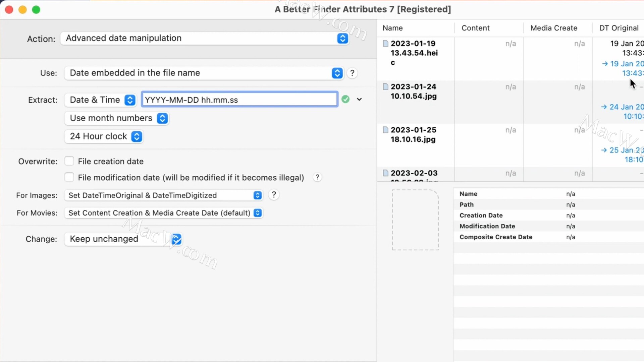Click the green zoom window button
This screenshot has width=644, height=362.
(36, 10)
